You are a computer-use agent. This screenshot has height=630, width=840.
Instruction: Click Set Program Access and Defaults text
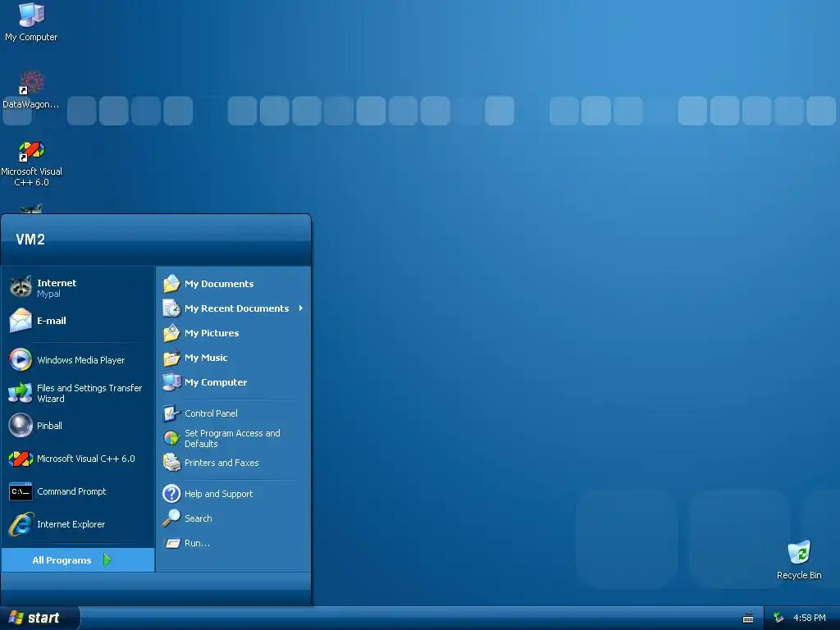click(232, 438)
